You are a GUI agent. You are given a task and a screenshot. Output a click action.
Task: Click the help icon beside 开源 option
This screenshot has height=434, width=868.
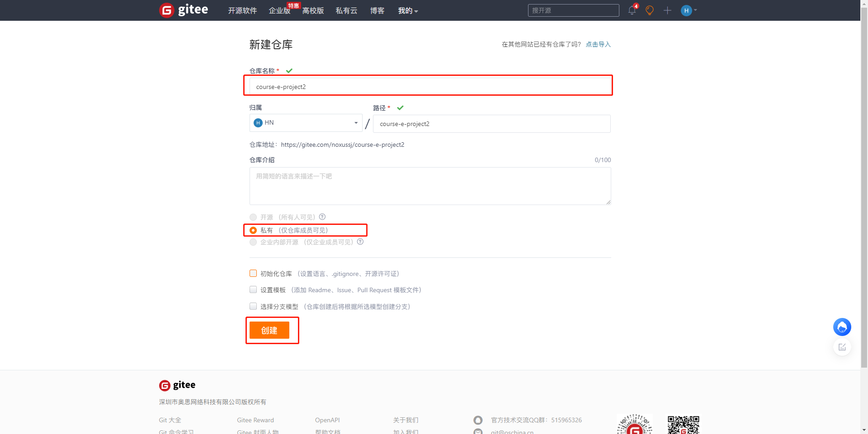(x=322, y=217)
